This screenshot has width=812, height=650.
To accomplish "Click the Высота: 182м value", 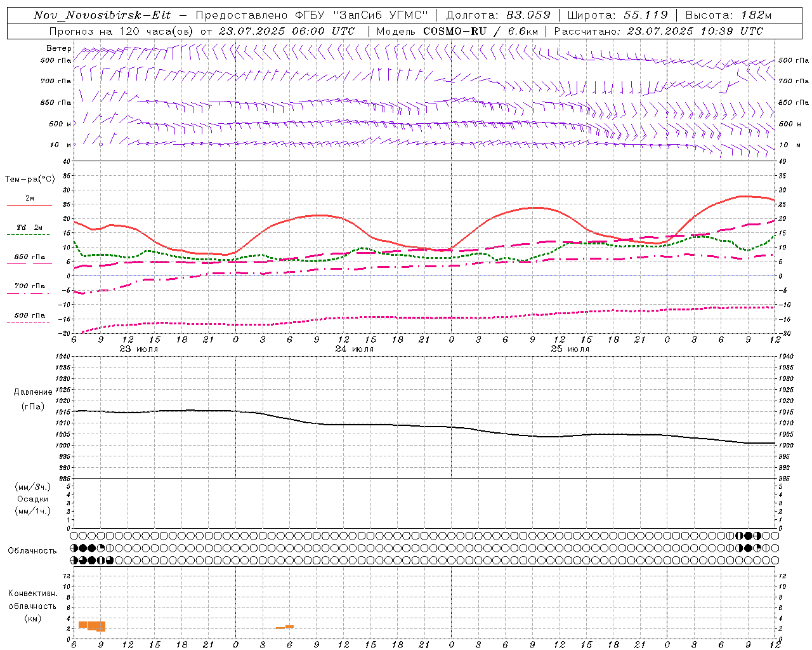I will (x=728, y=15).
